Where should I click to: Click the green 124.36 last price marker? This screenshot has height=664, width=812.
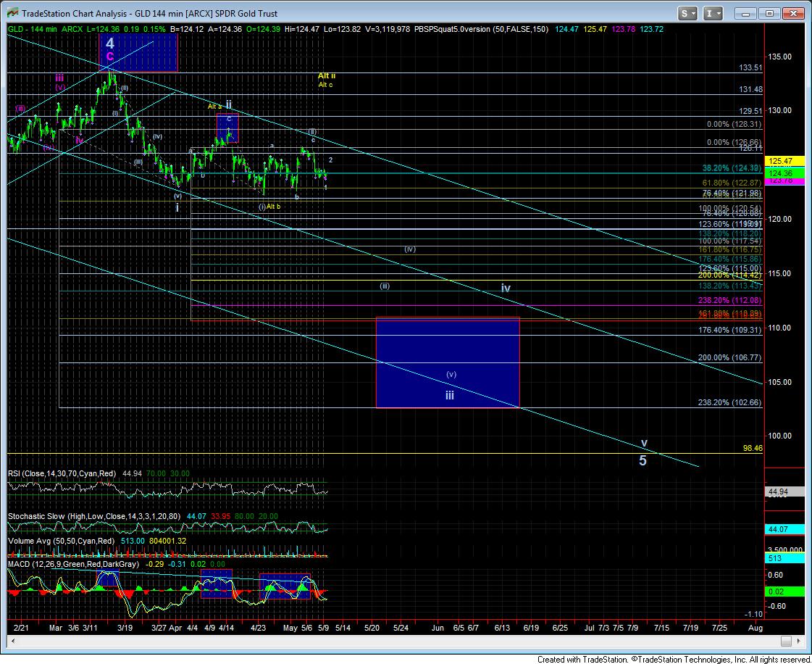click(x=784, y=173)
